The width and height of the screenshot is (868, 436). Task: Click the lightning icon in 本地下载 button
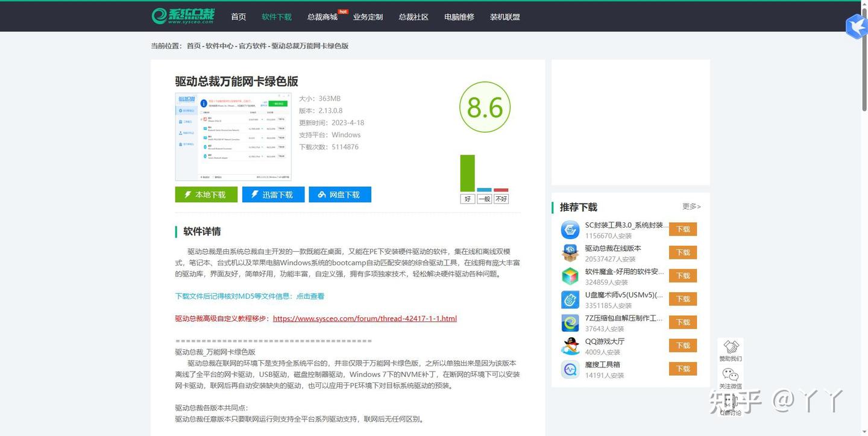(x=187, y=195)
